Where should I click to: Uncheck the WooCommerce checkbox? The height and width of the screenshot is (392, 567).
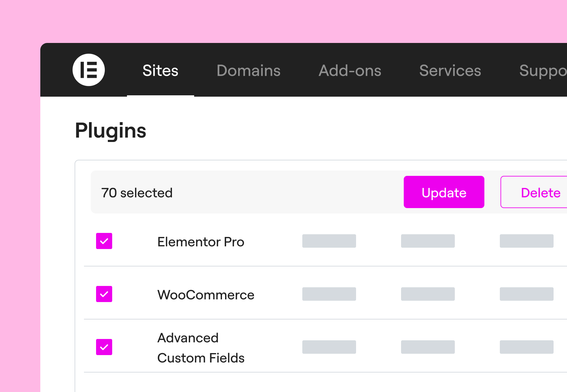(x=104, y=294)
